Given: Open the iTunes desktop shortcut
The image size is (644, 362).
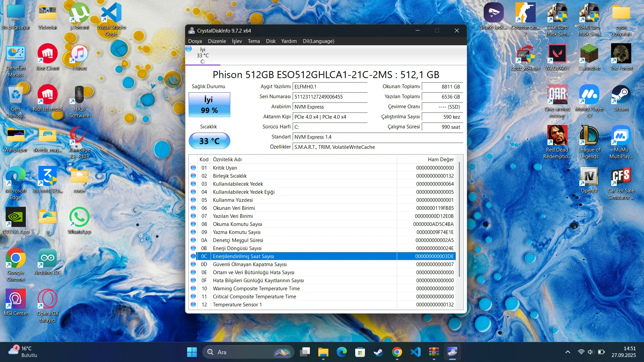Looking at the screenshot, I should coord(79,58).
